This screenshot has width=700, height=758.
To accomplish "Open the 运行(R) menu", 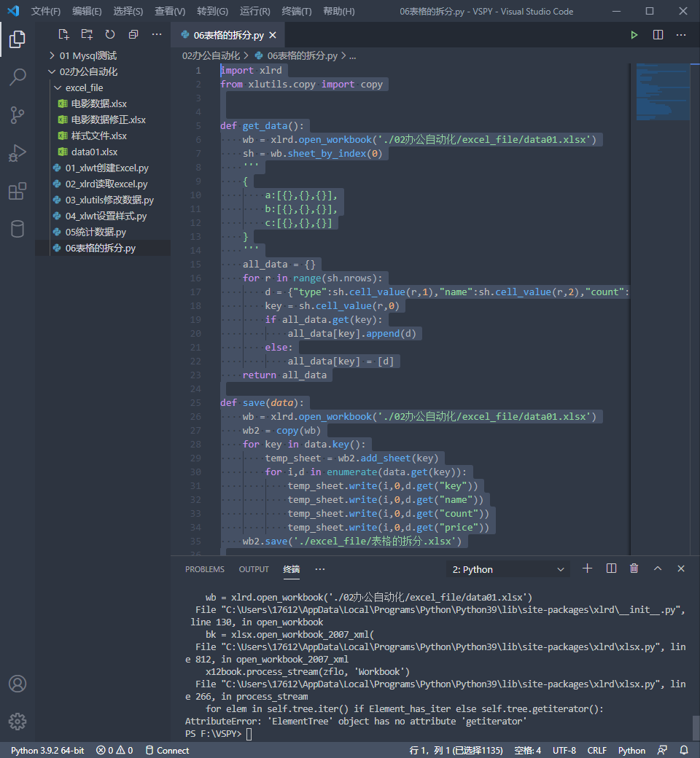I will 255,11.
